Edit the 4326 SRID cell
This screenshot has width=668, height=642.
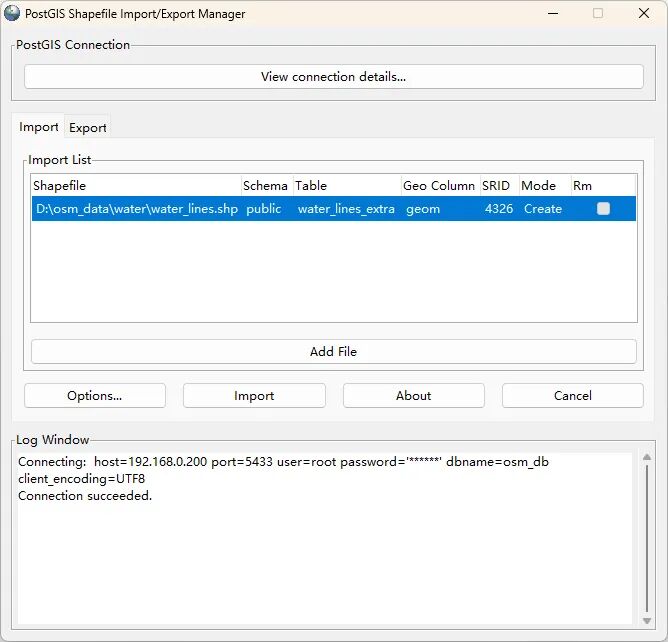click(499, 209)
